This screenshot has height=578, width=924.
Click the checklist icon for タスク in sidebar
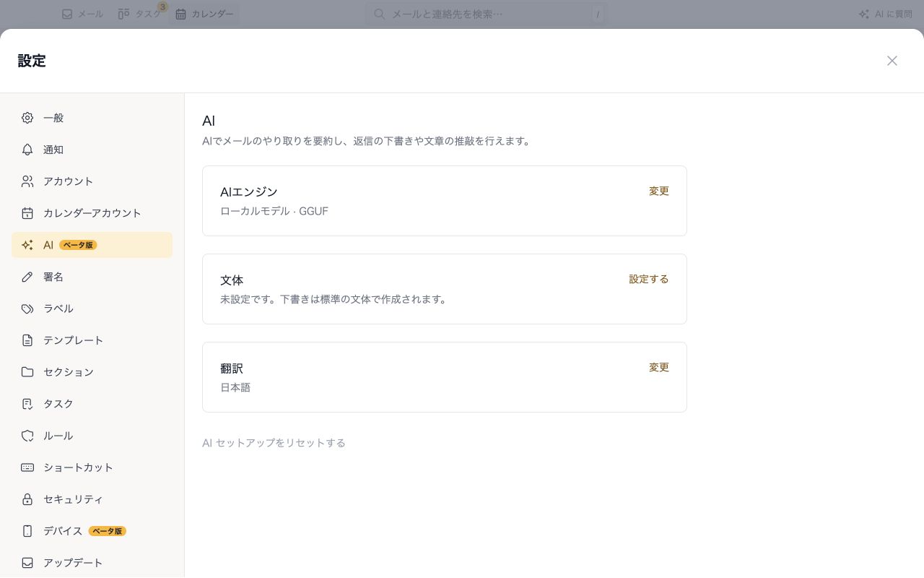27,404
